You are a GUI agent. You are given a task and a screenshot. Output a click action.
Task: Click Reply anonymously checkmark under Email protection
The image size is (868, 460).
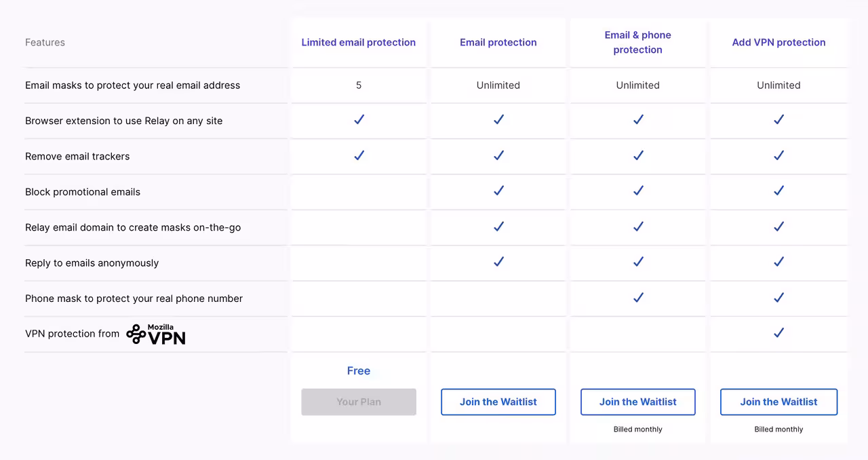click(498, 262)
